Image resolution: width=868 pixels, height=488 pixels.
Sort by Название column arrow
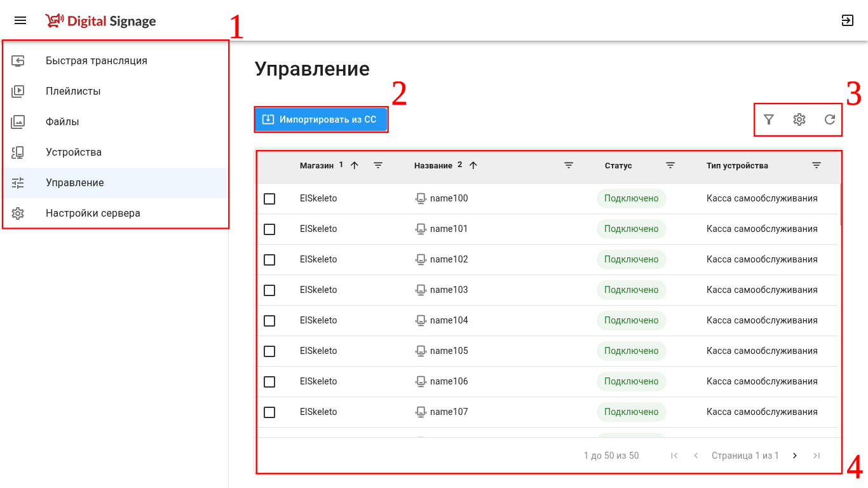click(473, 166)
